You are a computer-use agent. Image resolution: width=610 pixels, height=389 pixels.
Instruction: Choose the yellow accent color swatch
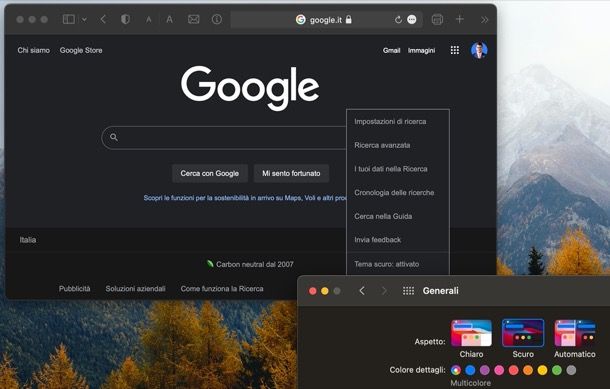click(542, 370)
